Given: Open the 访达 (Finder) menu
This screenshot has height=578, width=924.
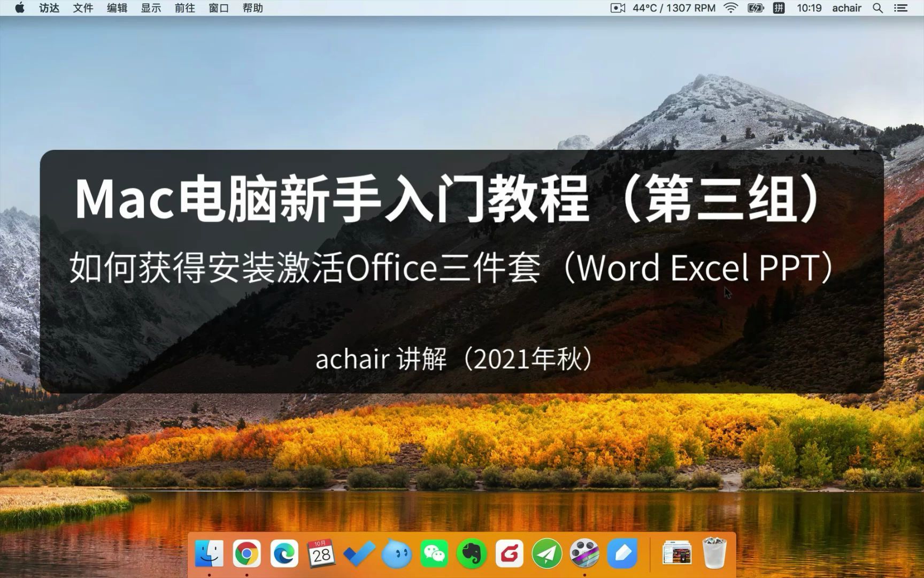Looking at the screenshot, I should tap(49, 8).
